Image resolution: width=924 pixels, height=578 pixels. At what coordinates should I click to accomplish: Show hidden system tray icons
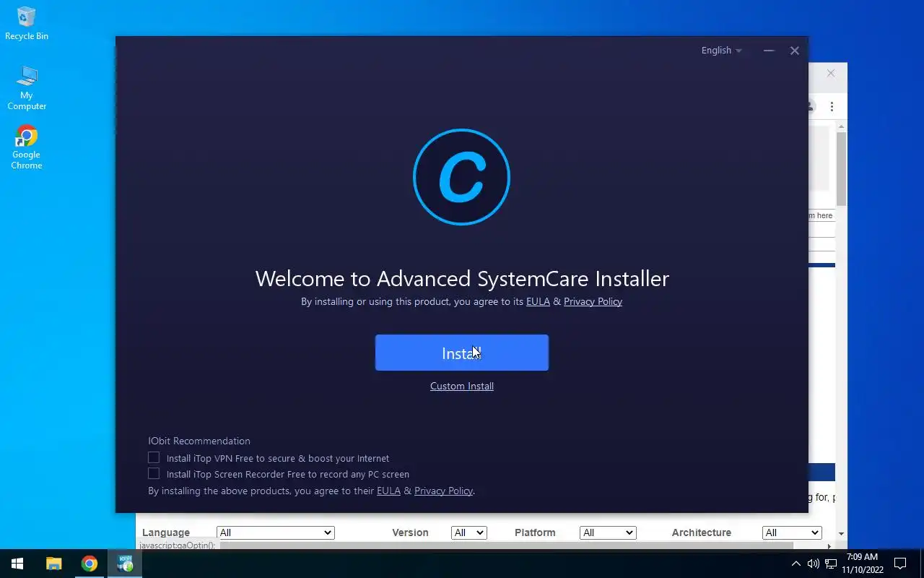[796, 564]
